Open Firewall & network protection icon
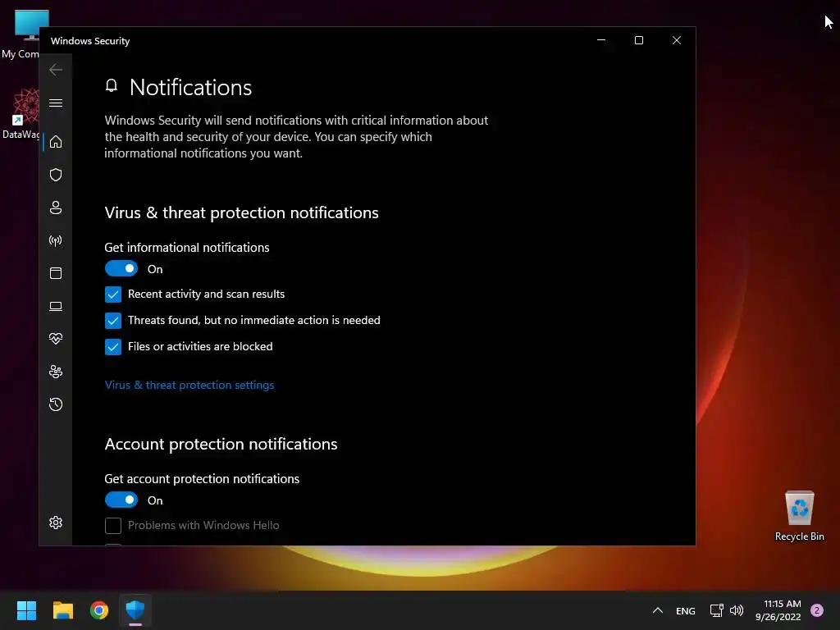 coord(56,240)
